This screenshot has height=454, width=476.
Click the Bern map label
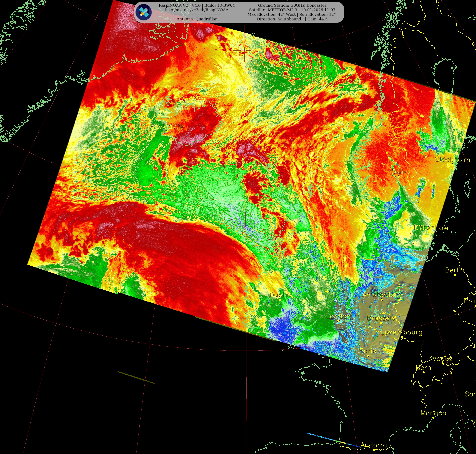pyautogui.click(x=423, y=368)
